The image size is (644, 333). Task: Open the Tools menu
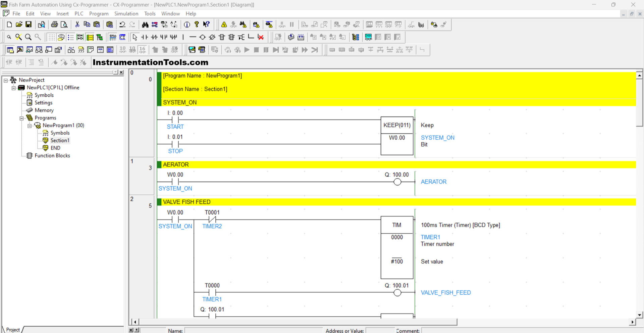coord(150,14)
